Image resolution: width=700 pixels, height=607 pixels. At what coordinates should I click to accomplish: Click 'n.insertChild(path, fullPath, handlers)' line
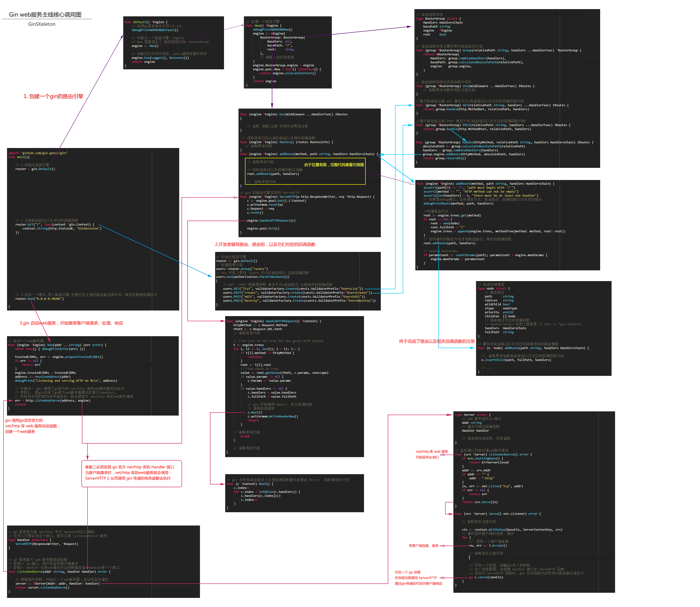click(x=516, y=360)
